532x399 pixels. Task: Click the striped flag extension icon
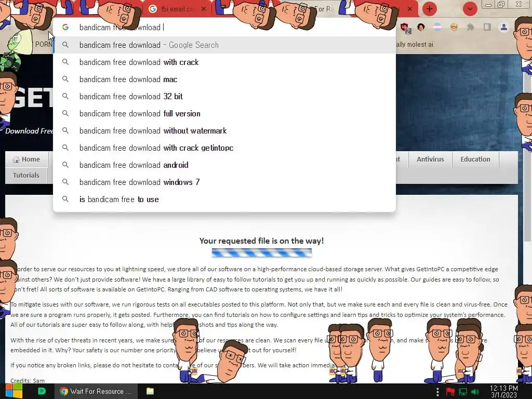point(437,27)
